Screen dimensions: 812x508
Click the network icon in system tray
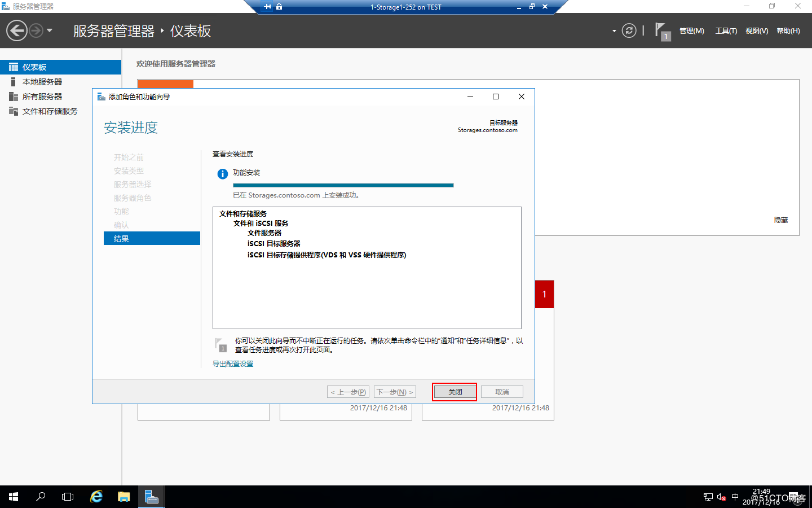pos(708,497)
